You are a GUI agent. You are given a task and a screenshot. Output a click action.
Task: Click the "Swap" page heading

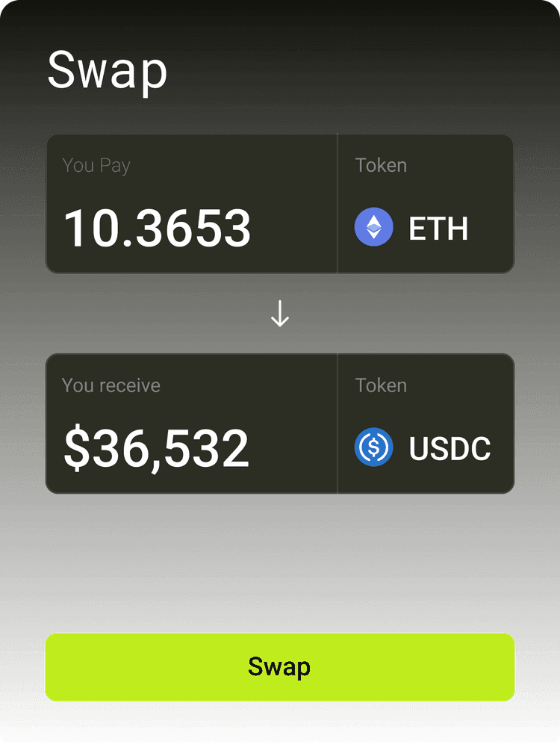pos(108,72)
